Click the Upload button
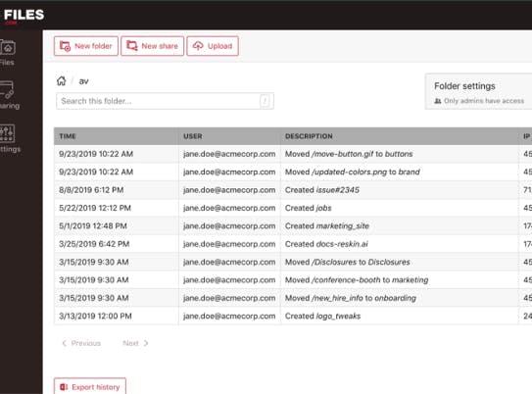Viewport: 532px width, 394px height. pyautogui.click(x=213, y=46)
